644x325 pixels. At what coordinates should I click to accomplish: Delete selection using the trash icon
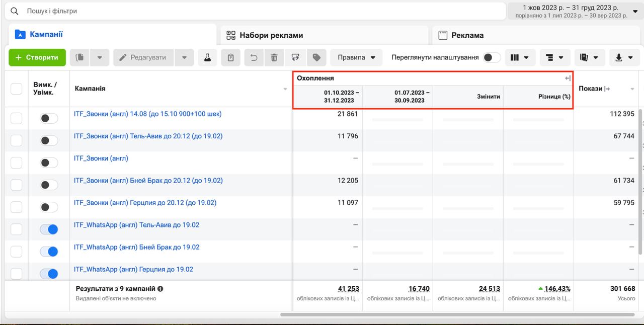pos(274,57)
